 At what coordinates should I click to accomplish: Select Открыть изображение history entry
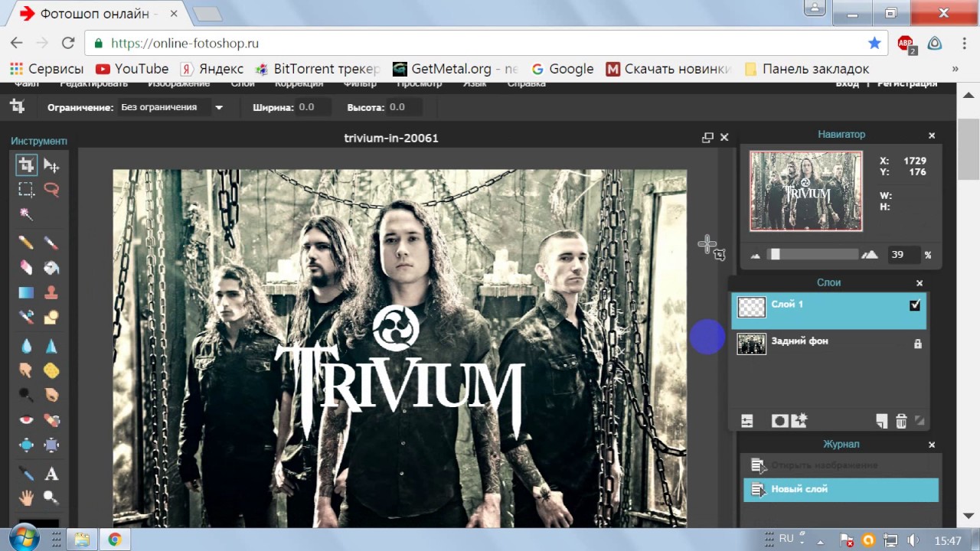point(841,465)
